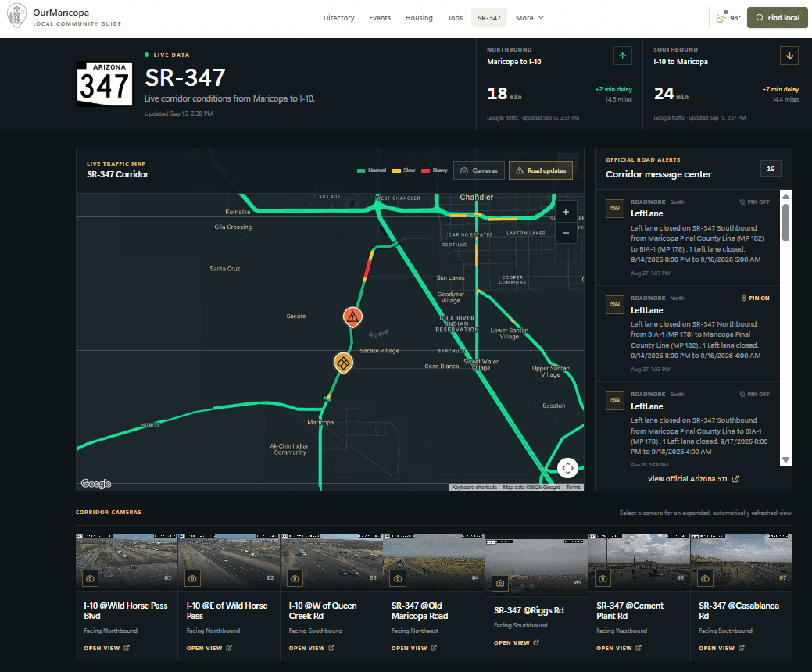812x672 pixels.
Task: Click the southbound down-arrow icon
Action: click(789, 55)
